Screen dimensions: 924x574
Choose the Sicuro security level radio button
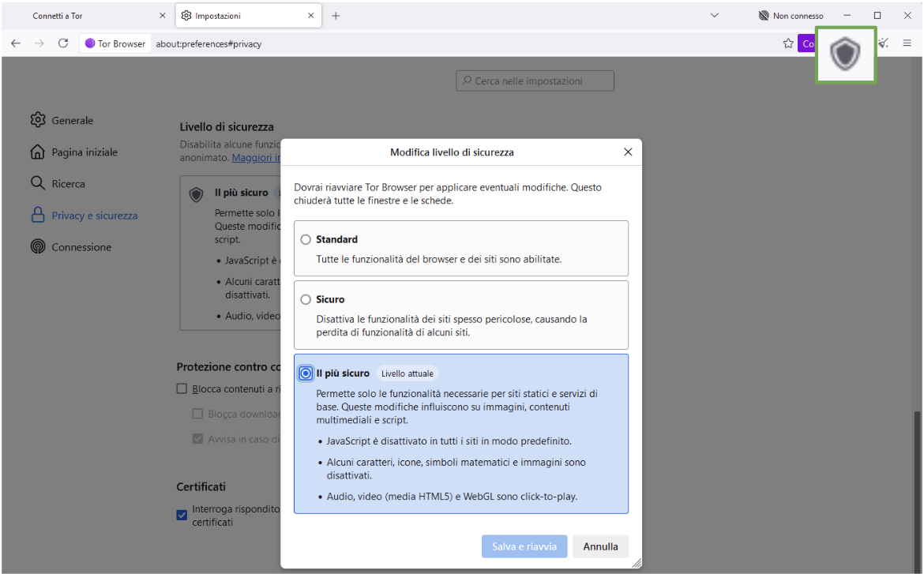tap(306, 299)
